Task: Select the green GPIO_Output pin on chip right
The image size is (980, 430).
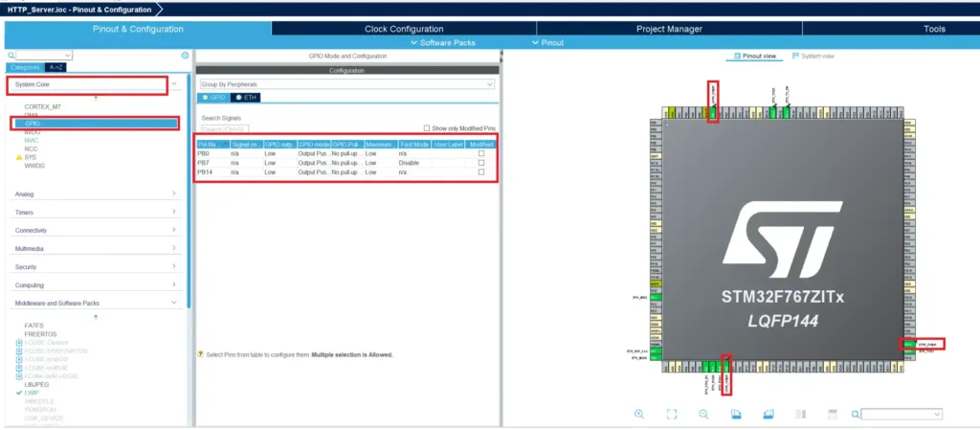Action: 909,344
